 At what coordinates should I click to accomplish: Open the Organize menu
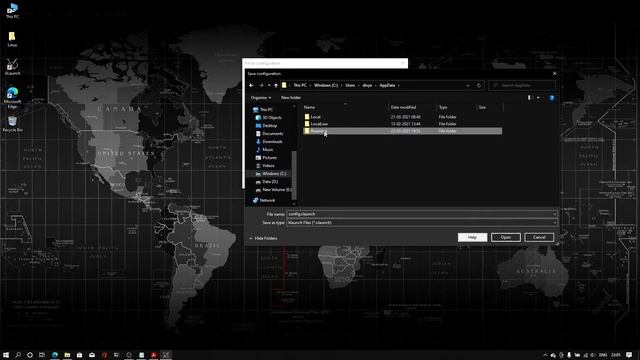(260, 98)
